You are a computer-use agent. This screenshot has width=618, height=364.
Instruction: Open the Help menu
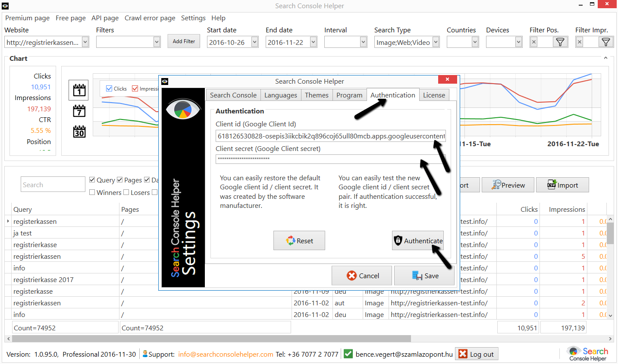click(x=218, y=18)
